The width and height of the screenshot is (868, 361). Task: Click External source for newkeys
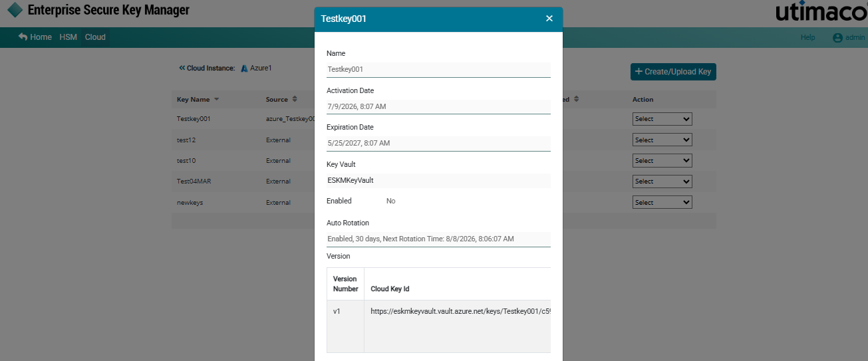click(x=278, y=203)
